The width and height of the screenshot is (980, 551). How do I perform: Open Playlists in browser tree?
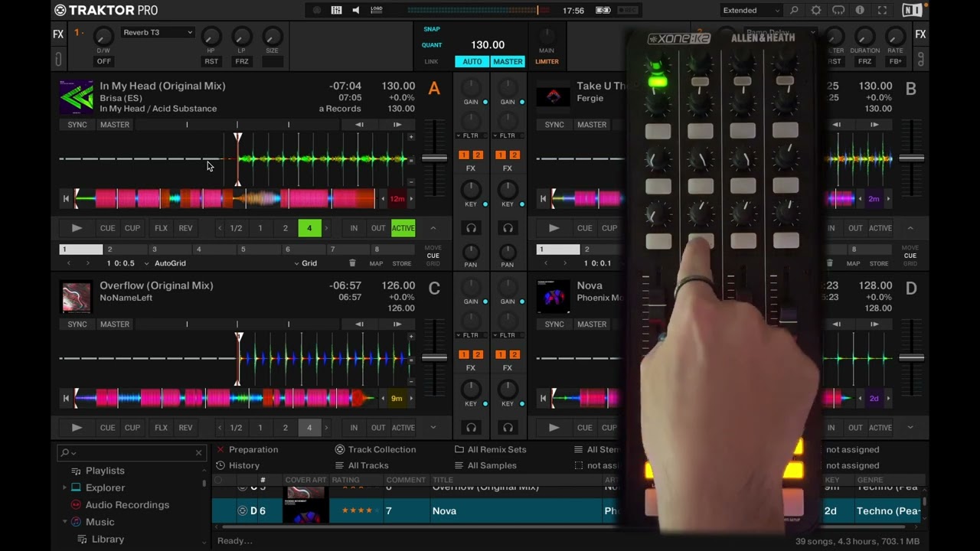105,471
